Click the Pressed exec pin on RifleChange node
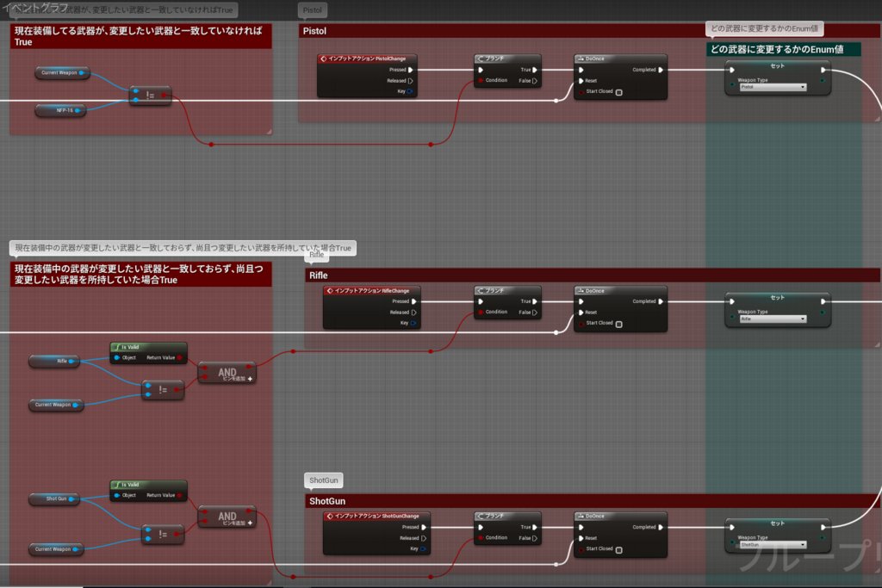The width and height of the screenshot is (882, 588). pos(414,301)
